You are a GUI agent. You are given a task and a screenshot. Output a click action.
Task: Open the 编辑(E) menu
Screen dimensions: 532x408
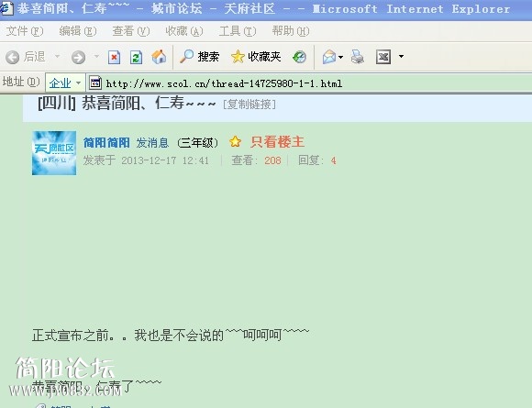(x=78, y=31)
